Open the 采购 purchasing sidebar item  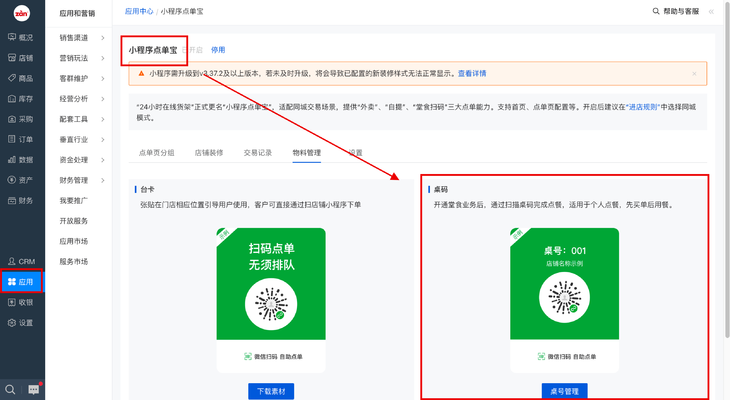click(x=21, y=119)
